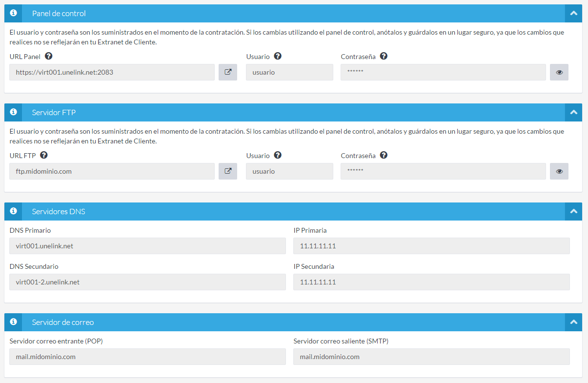The height and width of the screenshot is (383, 588).
Task: Click the info icon beside Servidor FTP
Action: tap(13, 112)
